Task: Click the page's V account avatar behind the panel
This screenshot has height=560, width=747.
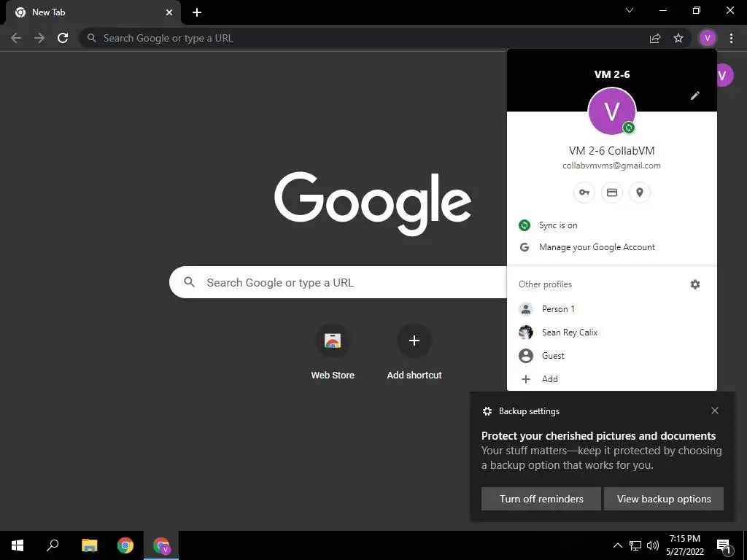Action: pyautogui.click(x=724, y=75)
